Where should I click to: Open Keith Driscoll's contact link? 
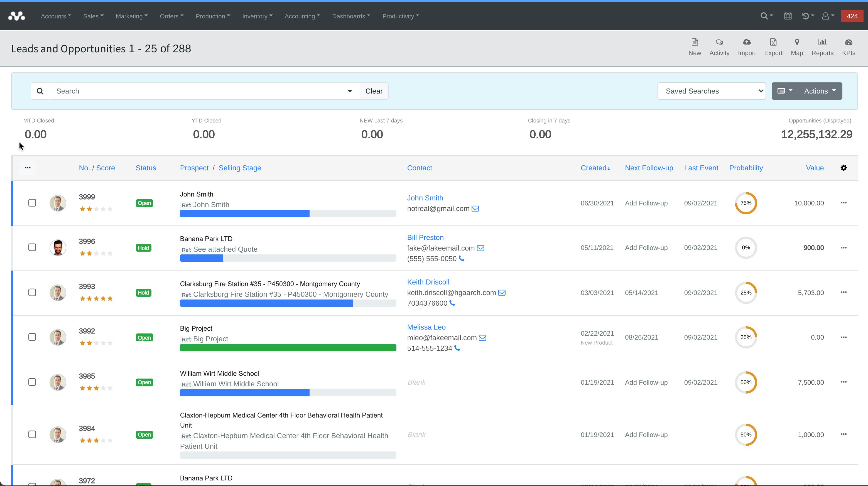click(x=428, y=282)
